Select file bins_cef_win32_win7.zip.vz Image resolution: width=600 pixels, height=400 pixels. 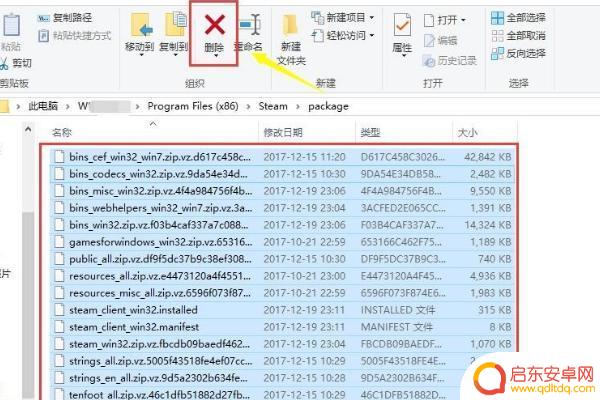(284, 157)
